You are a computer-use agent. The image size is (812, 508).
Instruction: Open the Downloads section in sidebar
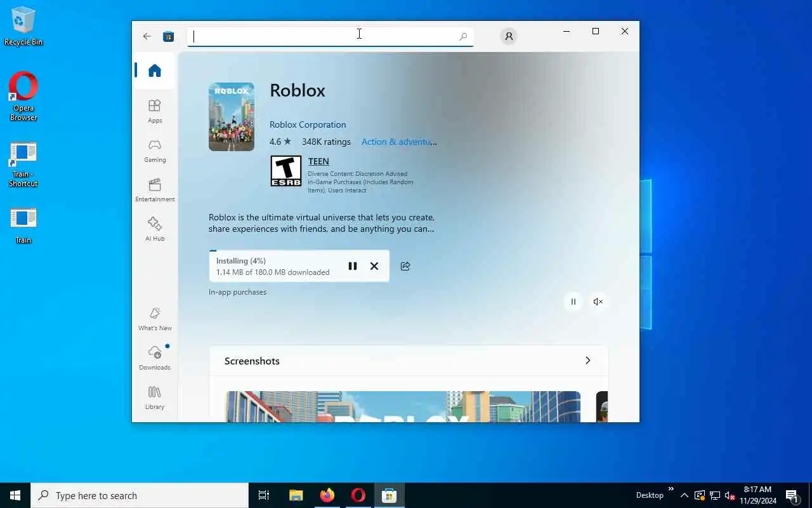tap(155, 358)
